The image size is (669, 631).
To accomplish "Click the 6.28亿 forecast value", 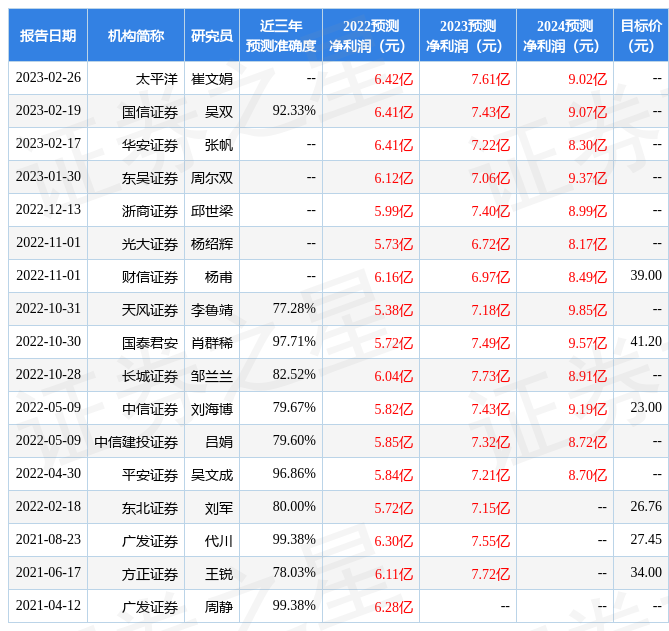I will point(393,607).
